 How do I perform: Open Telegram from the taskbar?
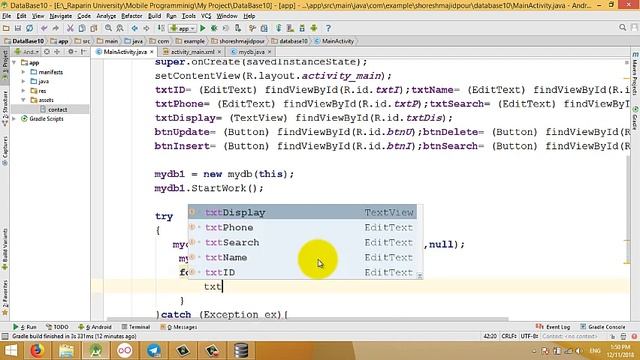coord(154,351)
